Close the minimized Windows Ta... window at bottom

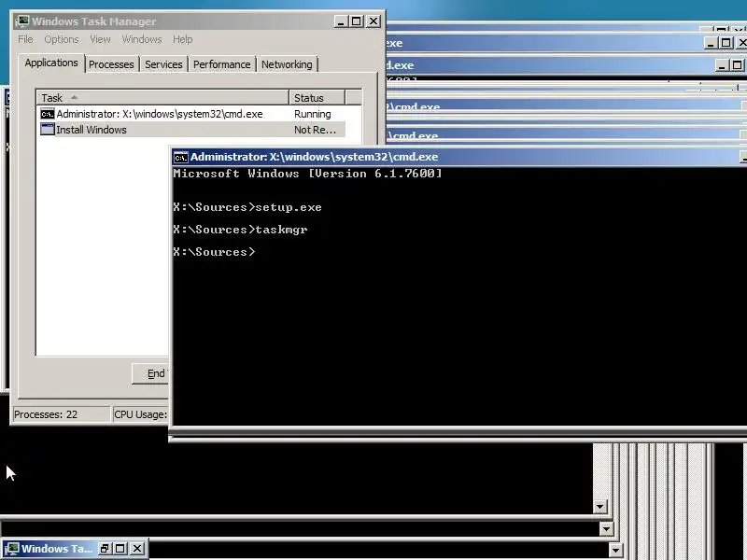point(136,549)
